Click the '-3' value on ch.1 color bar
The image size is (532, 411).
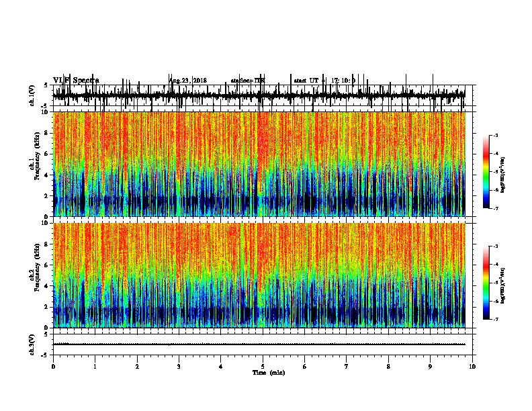click(x=496, y=136)
